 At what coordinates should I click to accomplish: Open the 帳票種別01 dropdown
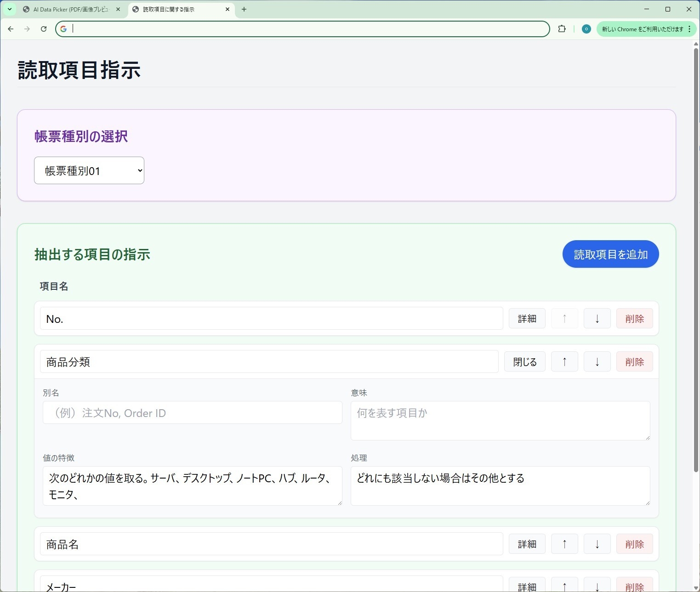89,170
